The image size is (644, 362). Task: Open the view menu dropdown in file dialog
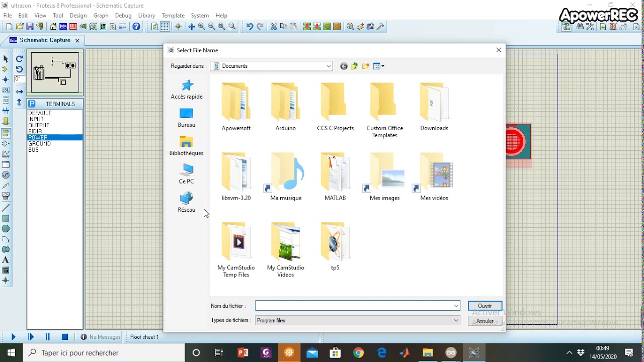379,66
